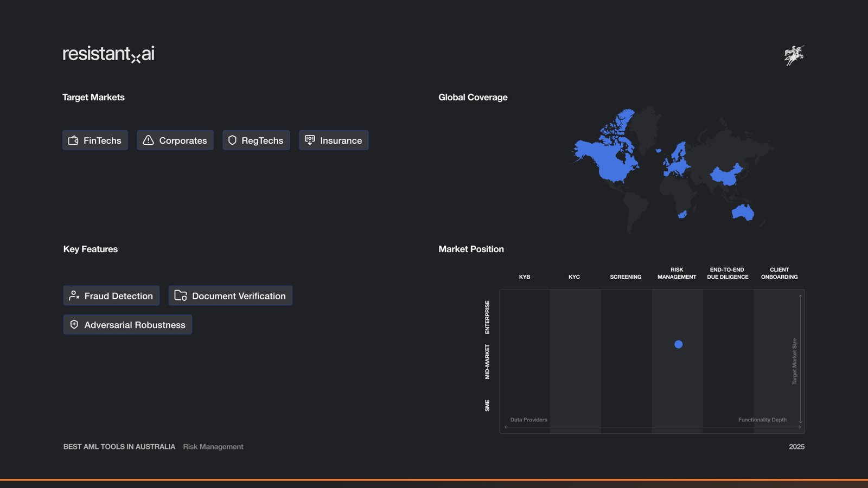Select the Adversarial Robustness feature tag
The width and height of the screenshot is (868, 488).
point(127,324)
